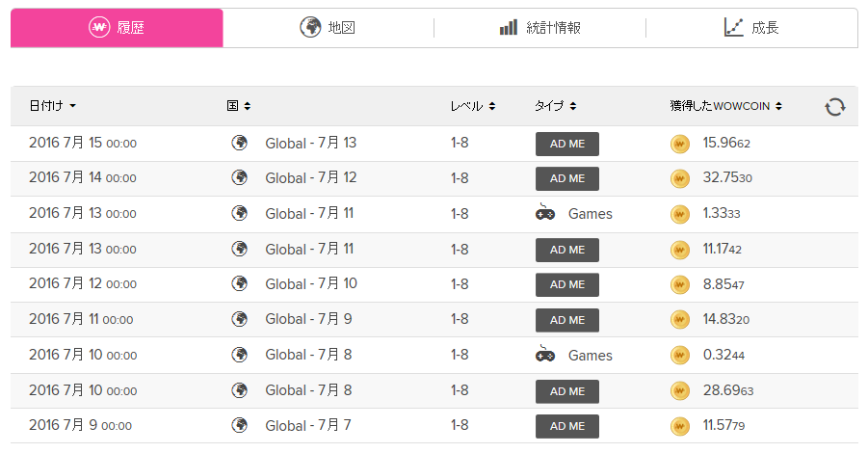Select Games label in 0.3244 row
The width and height of the screenshot is (868, 453).
pyautogui.click(x=591, y=356)
